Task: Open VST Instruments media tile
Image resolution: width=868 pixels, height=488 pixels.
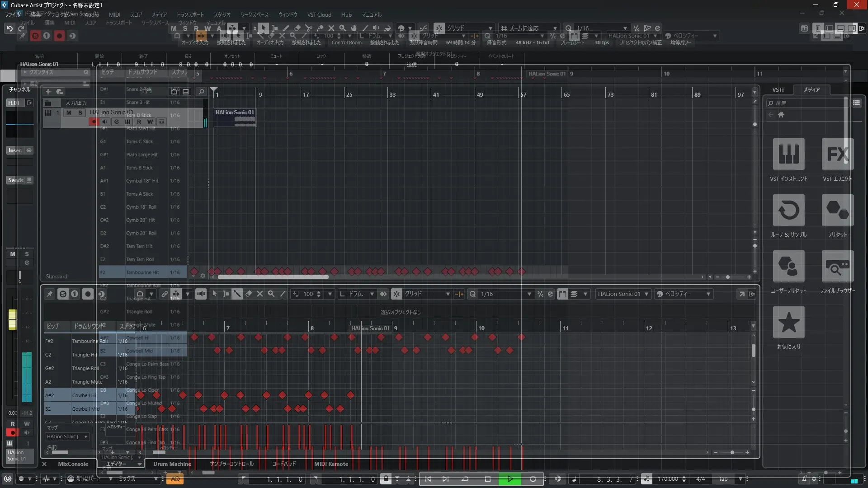Action: pyautogui.click(x=788, y=155)
